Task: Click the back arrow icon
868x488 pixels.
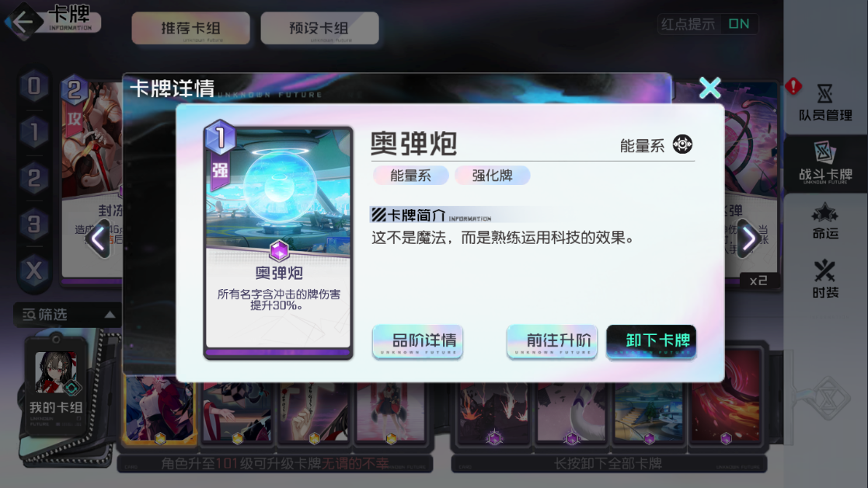Action: pos(23,22)
